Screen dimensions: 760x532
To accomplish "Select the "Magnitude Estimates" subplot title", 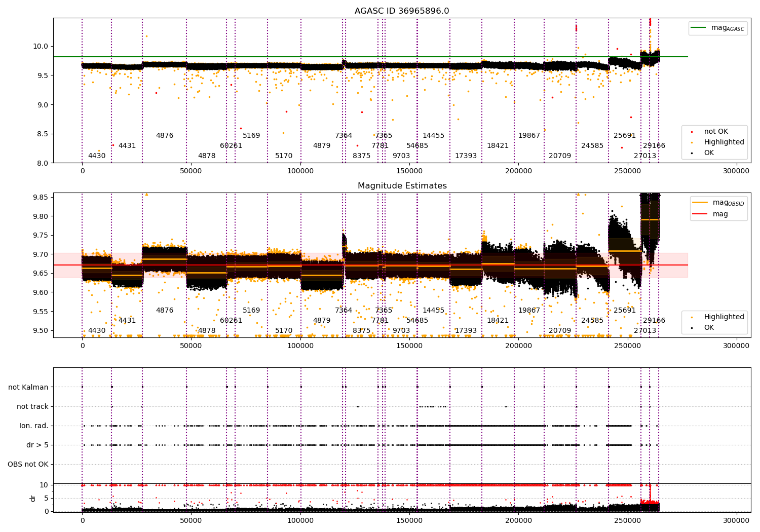I will click(402, 186).
